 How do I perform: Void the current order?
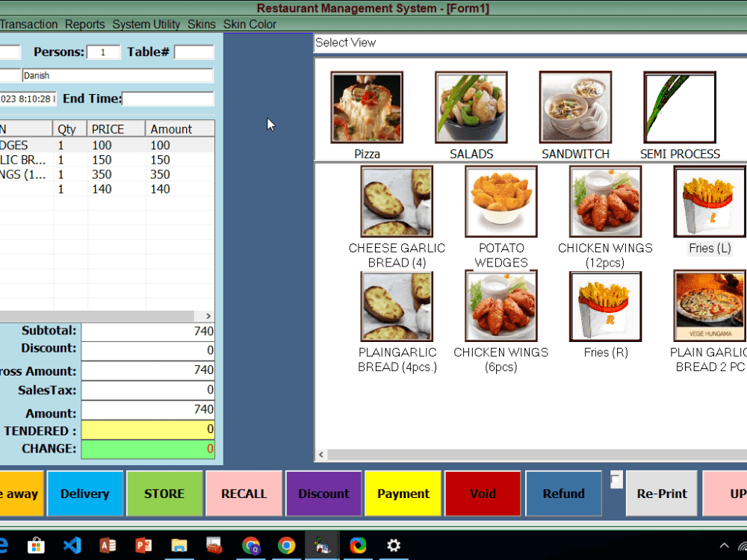point(483,494)
